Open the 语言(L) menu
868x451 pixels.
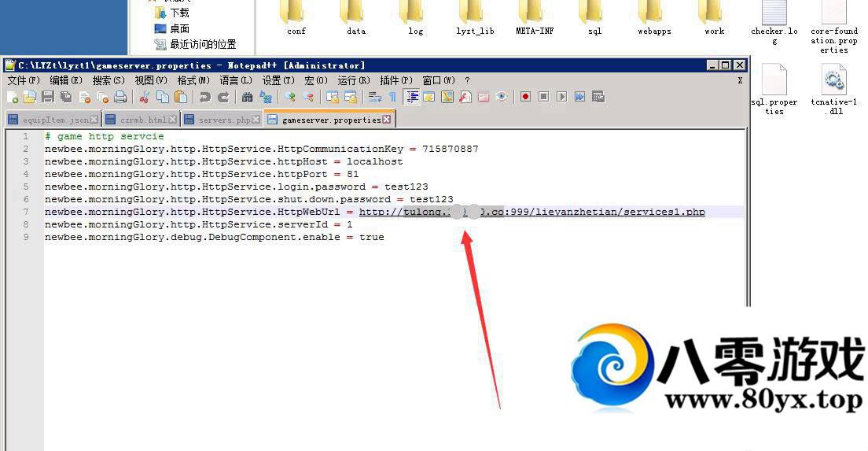click(x=236, y=80)
